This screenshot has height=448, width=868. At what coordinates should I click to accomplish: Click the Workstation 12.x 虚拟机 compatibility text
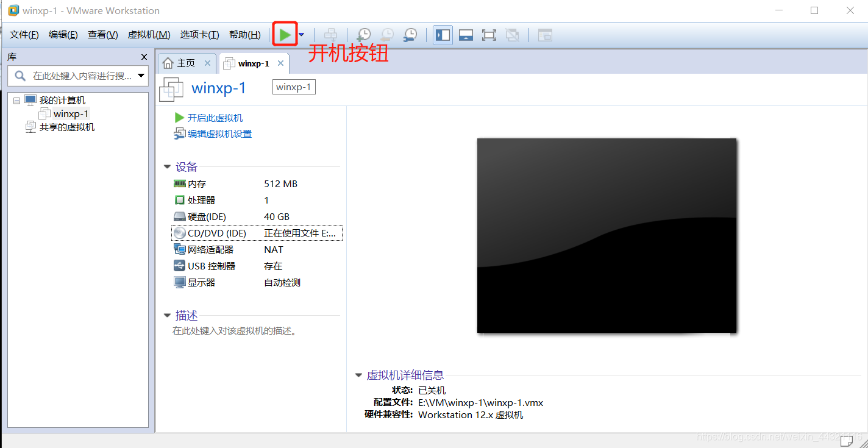coord(471,415)
